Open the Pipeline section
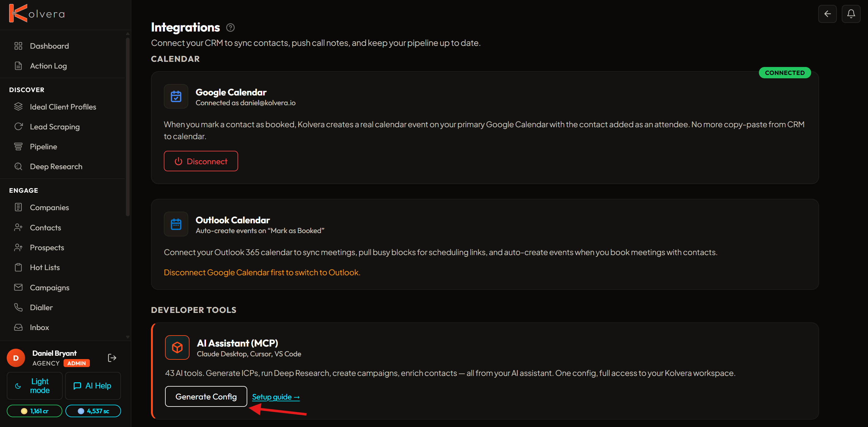868x427 pixels. tap(43, 147)
